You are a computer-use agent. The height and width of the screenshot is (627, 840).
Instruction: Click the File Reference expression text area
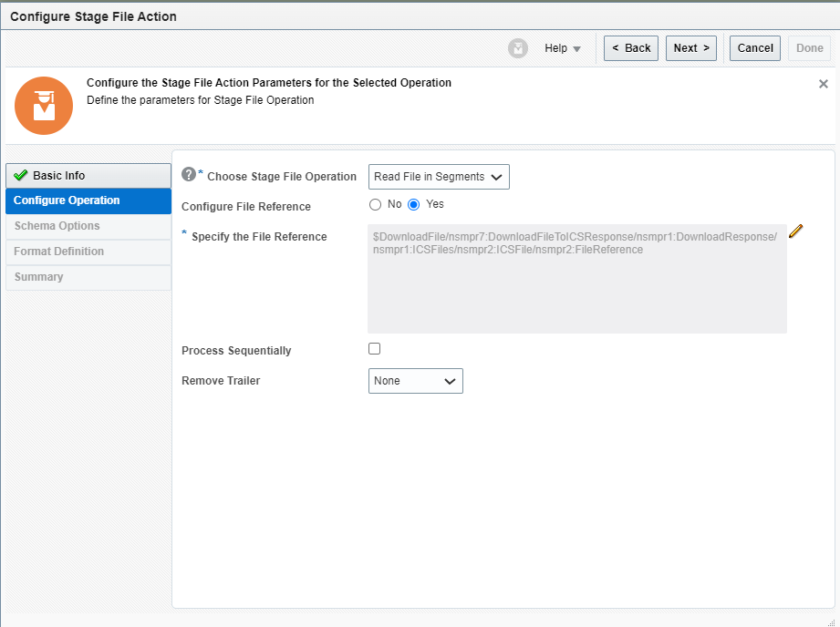577,279
